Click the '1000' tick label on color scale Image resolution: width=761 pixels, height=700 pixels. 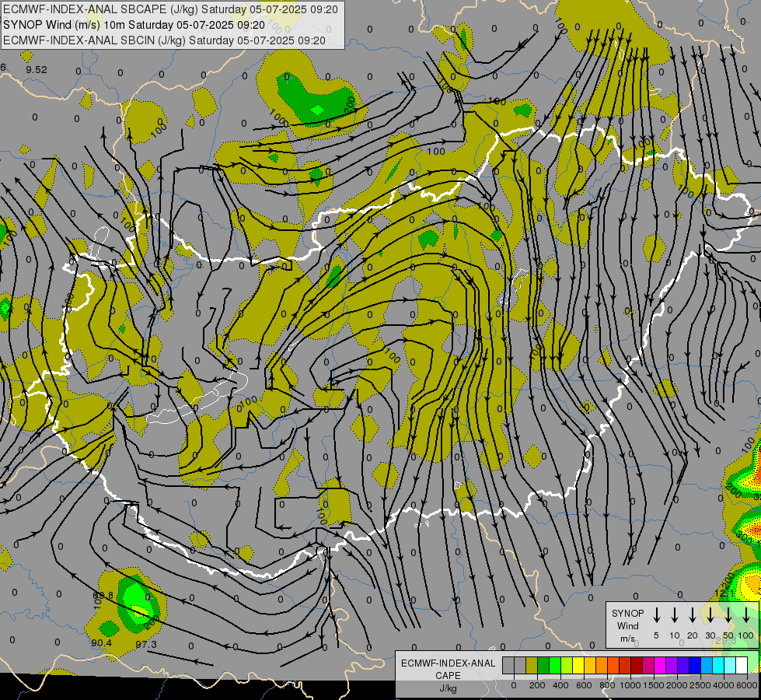tap(630, 685)
